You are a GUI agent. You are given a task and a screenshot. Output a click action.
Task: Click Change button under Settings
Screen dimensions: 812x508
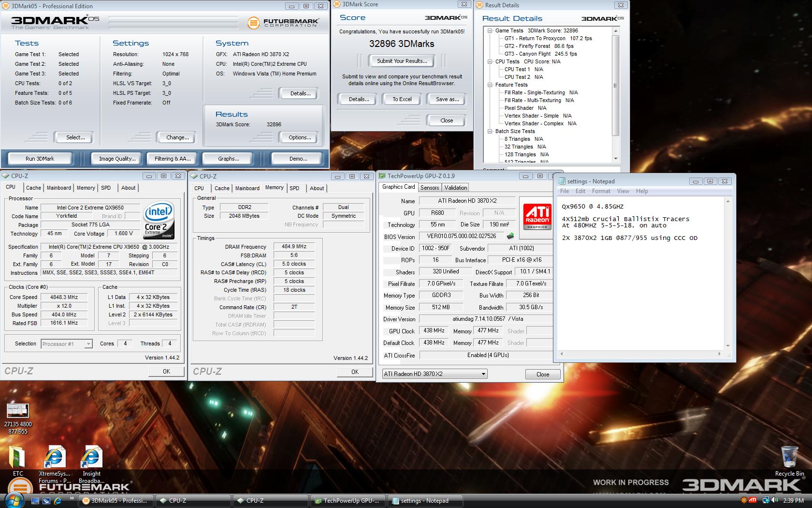pos(177,137)
